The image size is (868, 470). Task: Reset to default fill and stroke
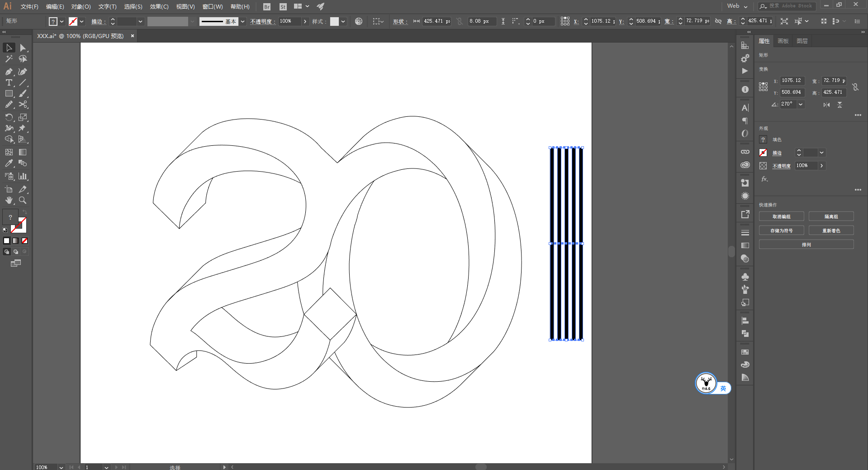point(5,230)
